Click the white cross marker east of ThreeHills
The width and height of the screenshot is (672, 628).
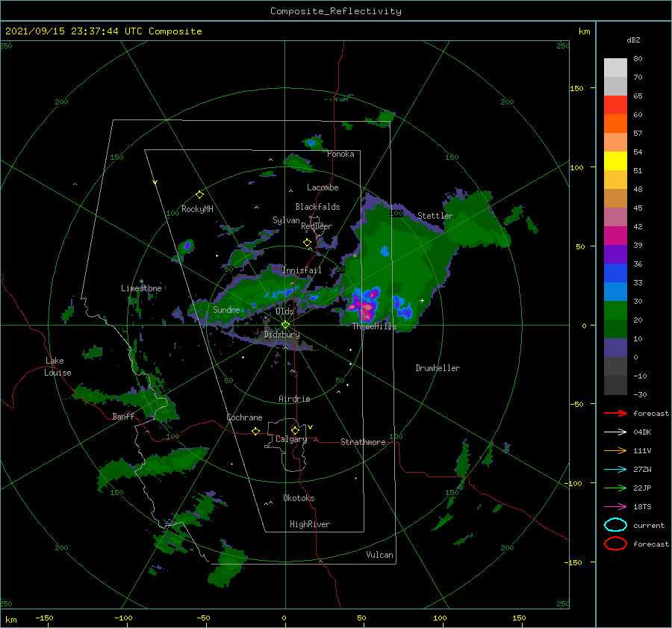click(422, 300)
